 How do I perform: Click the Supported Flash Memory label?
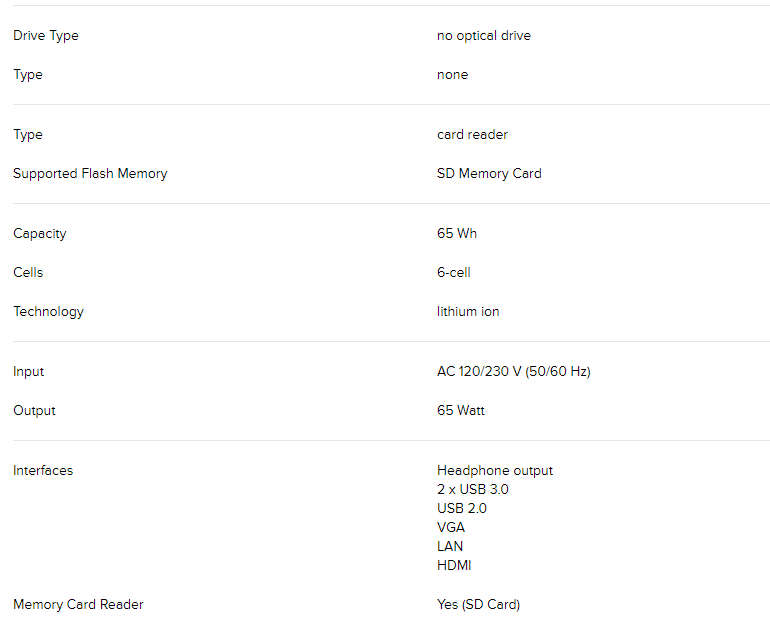[90, 174]
